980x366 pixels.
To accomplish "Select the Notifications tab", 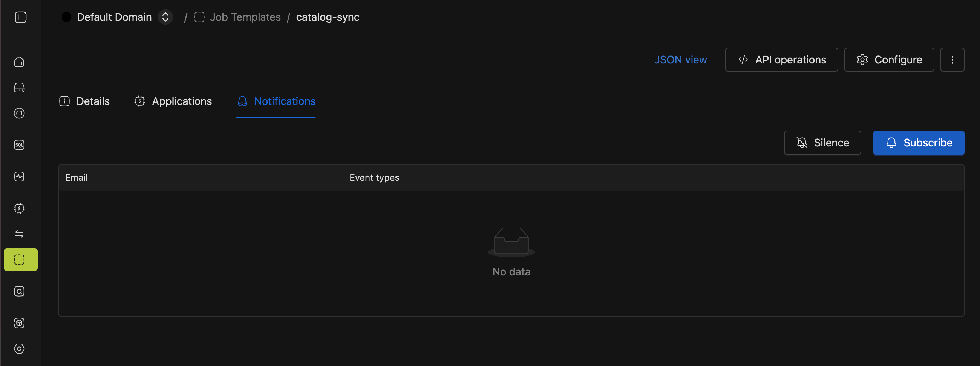I will coord(276,101).
